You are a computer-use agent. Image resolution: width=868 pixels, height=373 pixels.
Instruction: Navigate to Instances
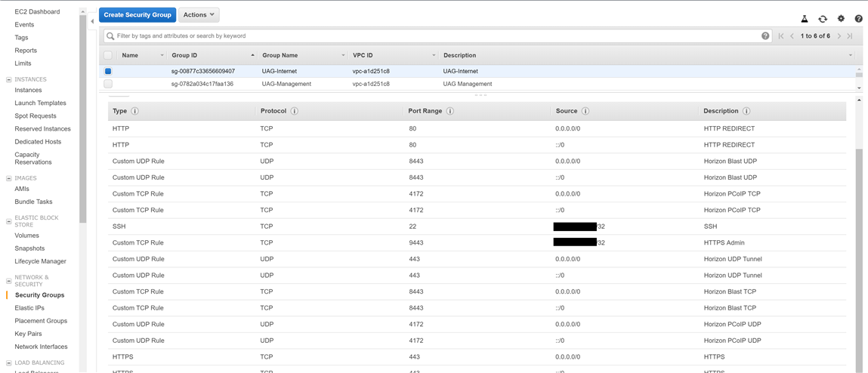click(x=28, y=90)
